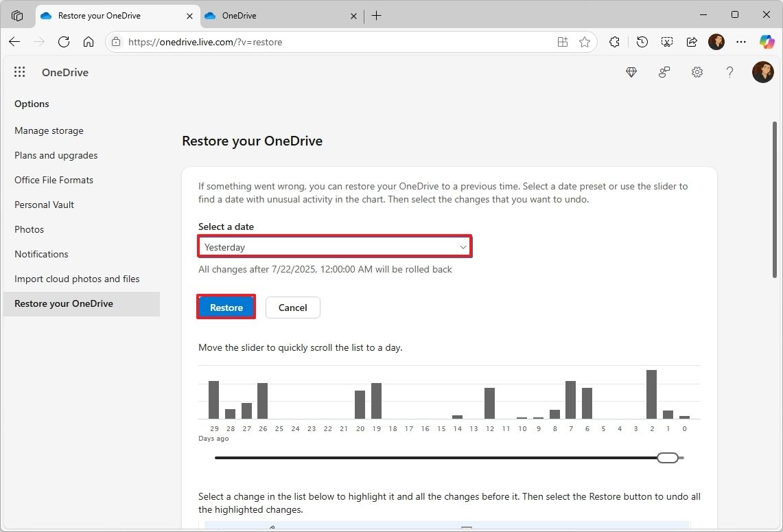The height and width of the screenshot is (532, 783).
Task: Click the days-ago slider handle
Action: pos(666,457)
